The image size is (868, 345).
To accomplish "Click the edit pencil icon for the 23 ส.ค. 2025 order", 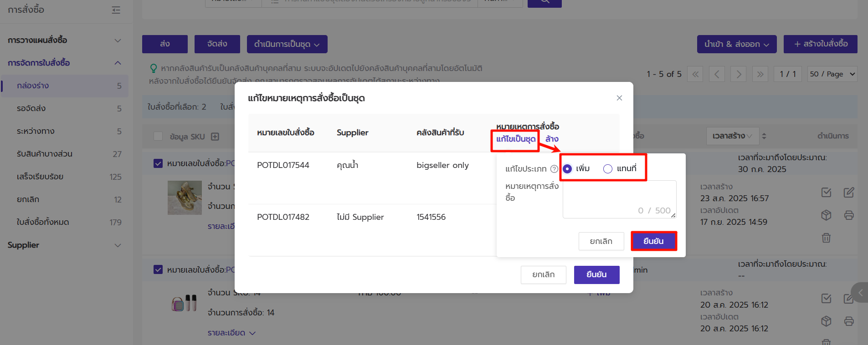I will (x=848, y=193).
